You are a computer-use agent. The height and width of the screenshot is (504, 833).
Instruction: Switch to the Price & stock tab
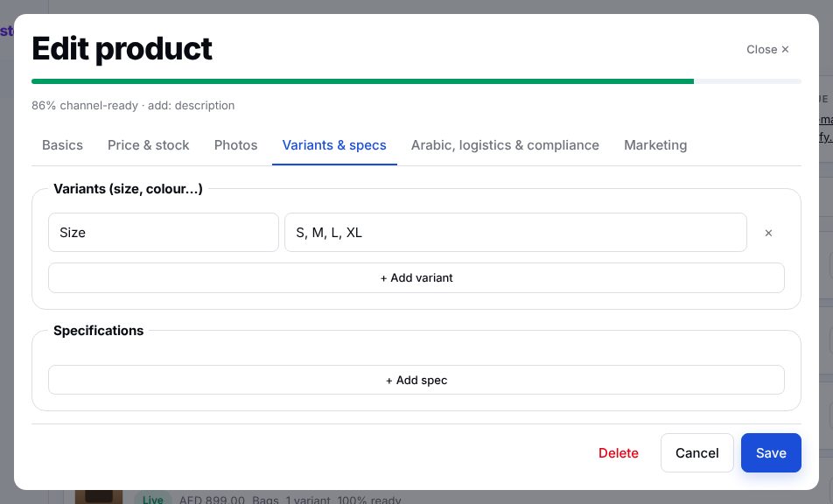point(148,145)
